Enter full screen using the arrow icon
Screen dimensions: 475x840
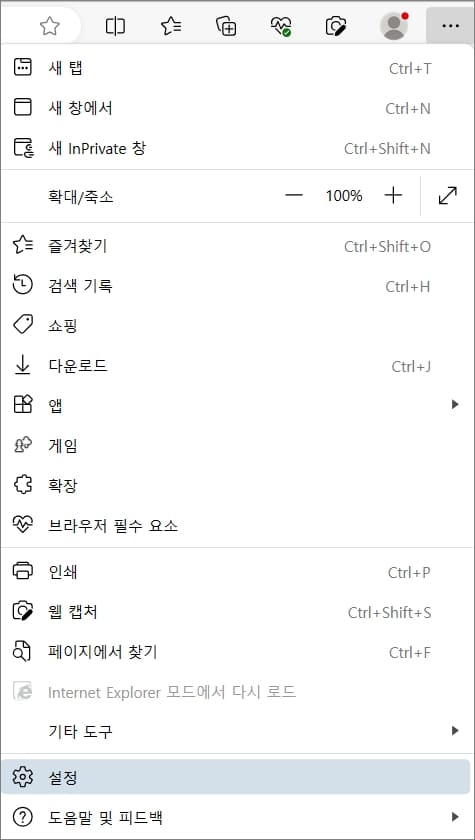point(448,196)
